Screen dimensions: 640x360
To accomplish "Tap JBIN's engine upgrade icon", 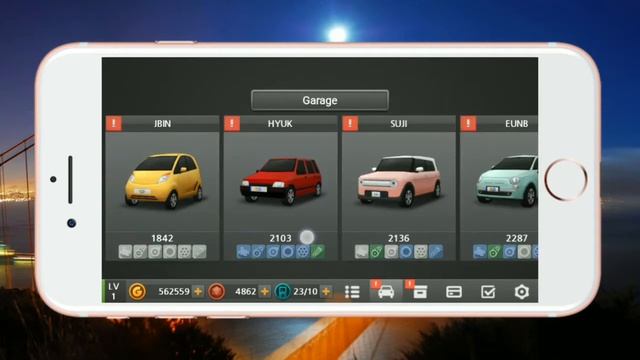I will point(125,252).
